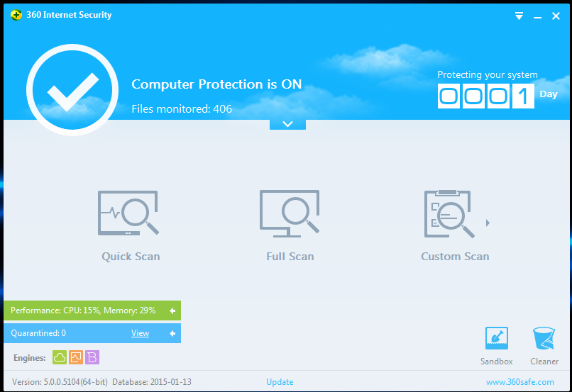
Task: Click the 'Engines:' label
Action: [30, 358]
